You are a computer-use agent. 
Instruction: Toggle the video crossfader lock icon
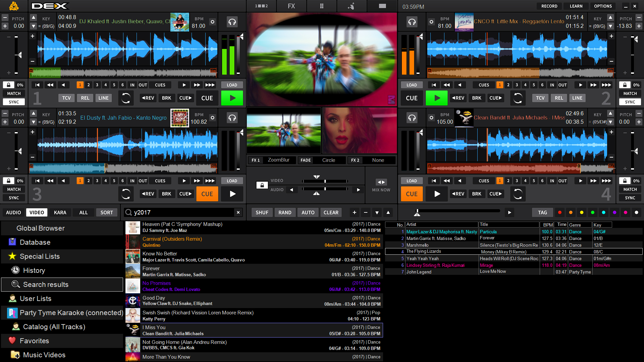pos(262,185)
